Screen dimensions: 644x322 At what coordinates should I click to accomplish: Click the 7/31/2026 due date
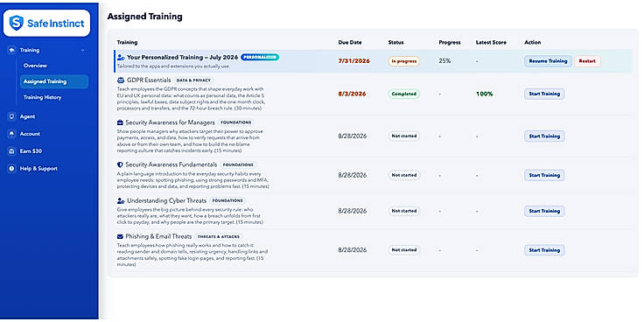354,60
